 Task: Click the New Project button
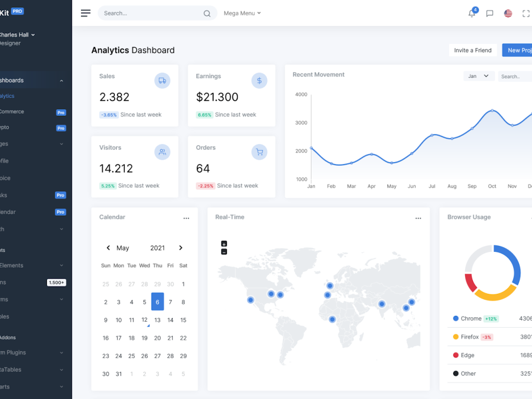click(520, 50)
